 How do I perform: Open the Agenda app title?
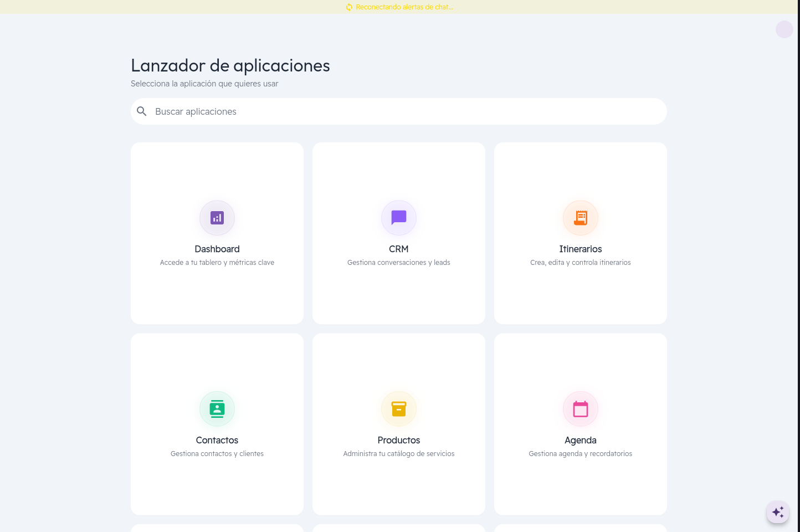581,441
